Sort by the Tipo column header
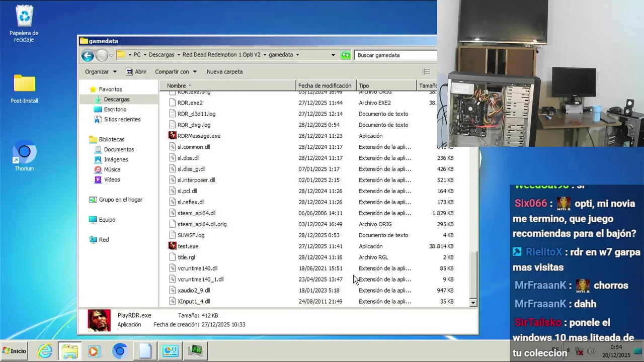Image resolution: width=644 pixels, height=362 pixels. (x=386, y=85)
